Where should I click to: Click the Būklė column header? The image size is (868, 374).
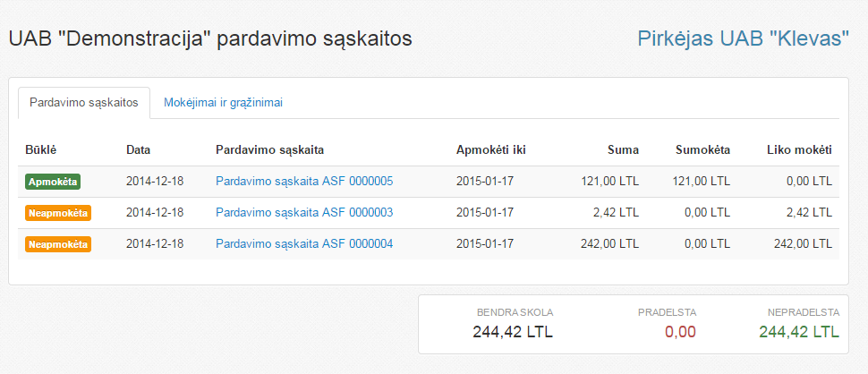point(41,149)
